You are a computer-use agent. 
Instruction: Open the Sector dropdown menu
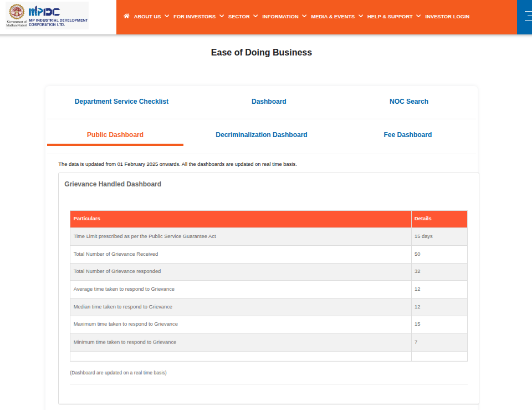point(243,17)
